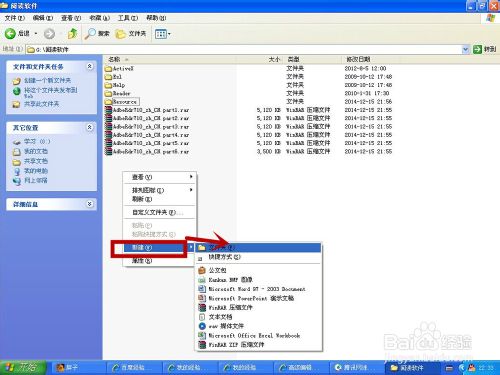Select the Help folder icon

(108, 85)
